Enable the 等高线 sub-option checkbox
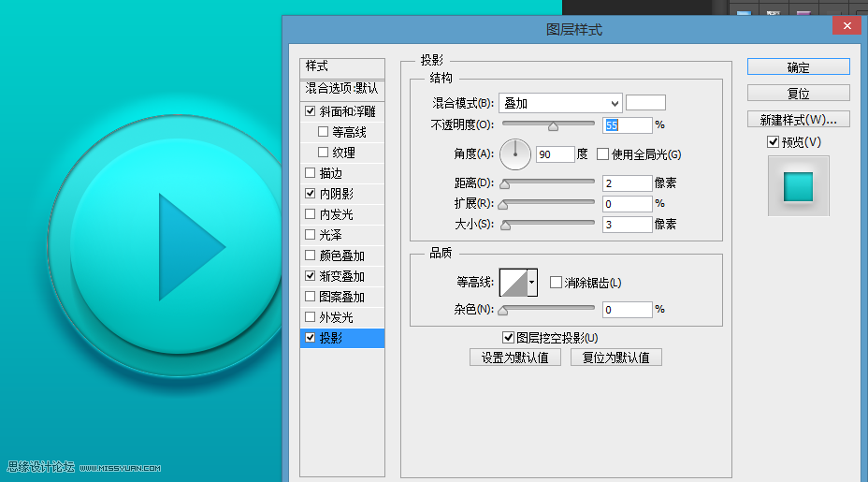 [x=324, y=132]
